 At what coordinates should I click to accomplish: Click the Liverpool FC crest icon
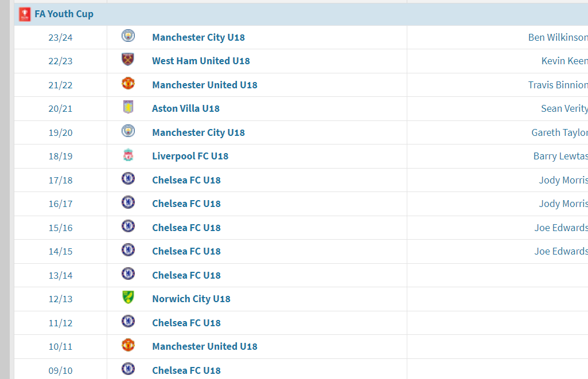(x=128, y=155)
